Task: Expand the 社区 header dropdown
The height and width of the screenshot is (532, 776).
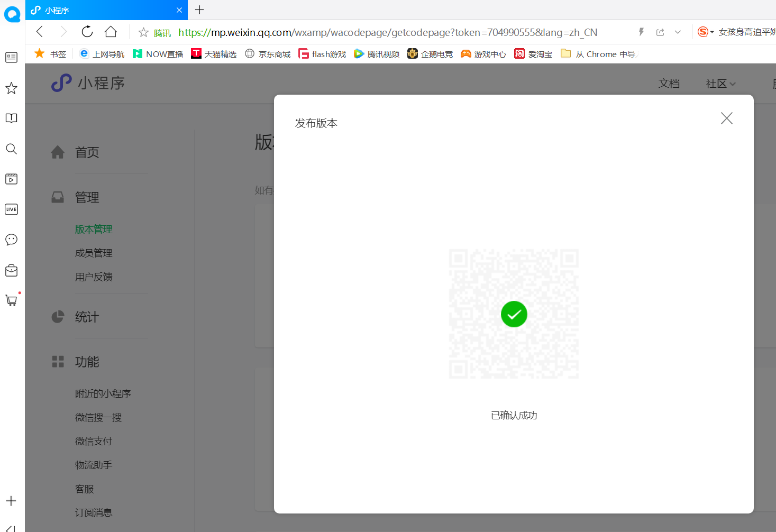Action: click(x=720, y=84)
